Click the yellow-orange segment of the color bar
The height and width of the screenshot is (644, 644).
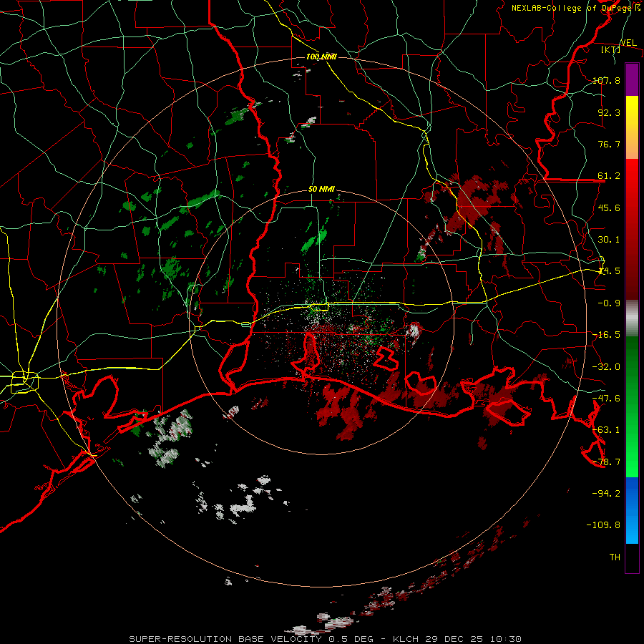coord(632,127)
